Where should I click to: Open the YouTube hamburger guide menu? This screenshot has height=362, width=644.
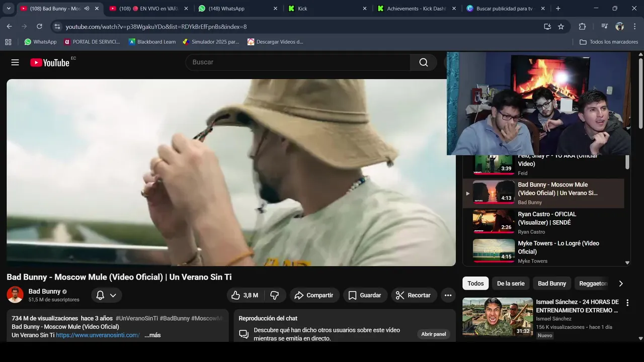click(x=15, y=62)
